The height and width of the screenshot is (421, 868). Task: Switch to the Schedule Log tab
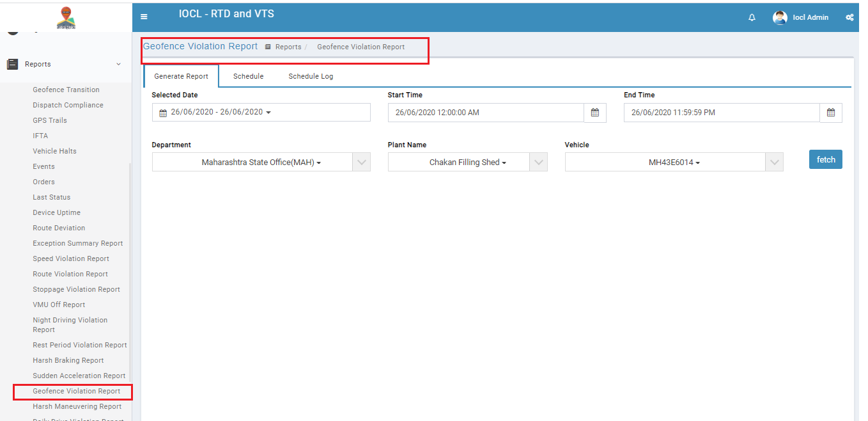click(x=311, y=76)
